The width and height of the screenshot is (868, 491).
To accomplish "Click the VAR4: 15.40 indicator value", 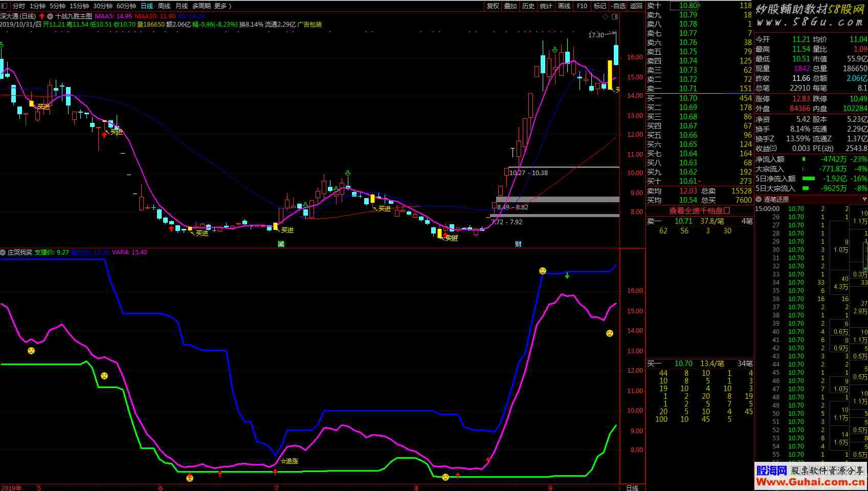I will coord(129,252).
